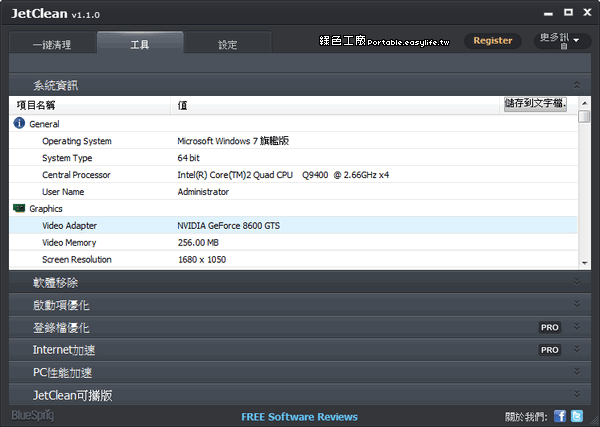Click the General info icon

(19, 124)
